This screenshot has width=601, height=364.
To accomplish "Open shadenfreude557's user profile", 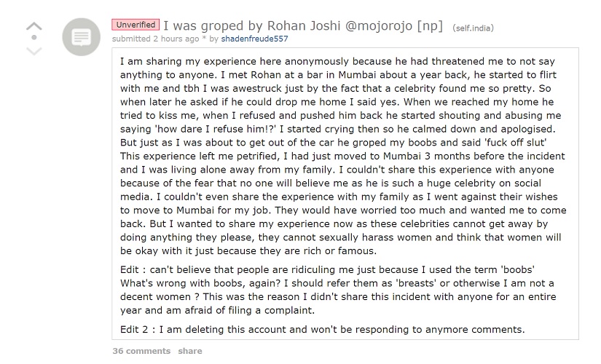I will pyautogui.click(x=254, y=39).
